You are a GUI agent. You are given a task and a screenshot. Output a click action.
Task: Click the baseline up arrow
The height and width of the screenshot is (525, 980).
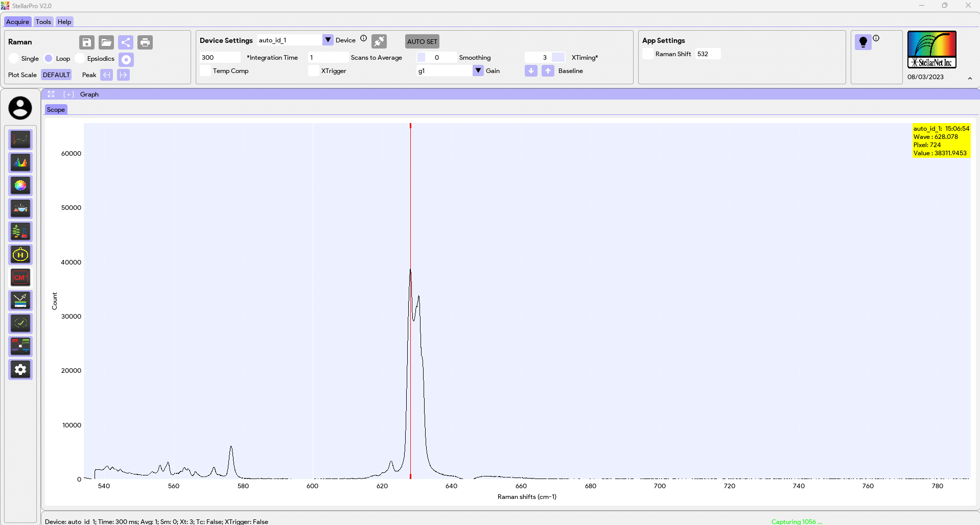tap(548, 71)
